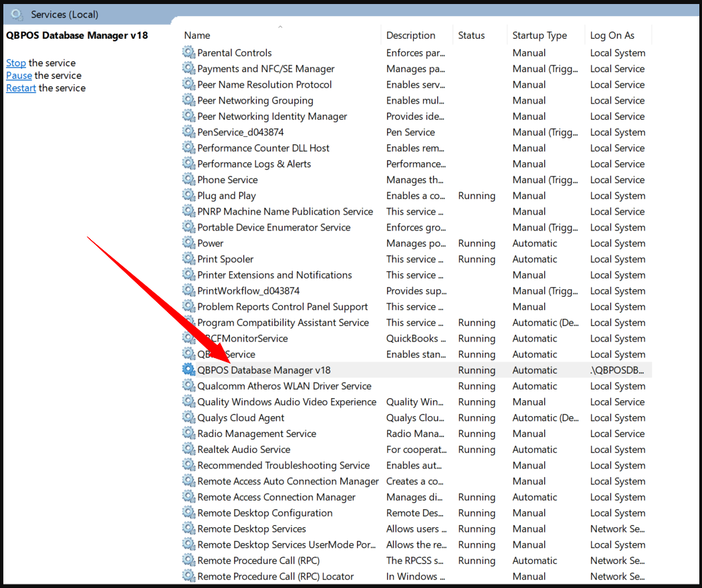
Task: Click the QBPOS Database Manager v18 gear icon
Action: point(189,370)
